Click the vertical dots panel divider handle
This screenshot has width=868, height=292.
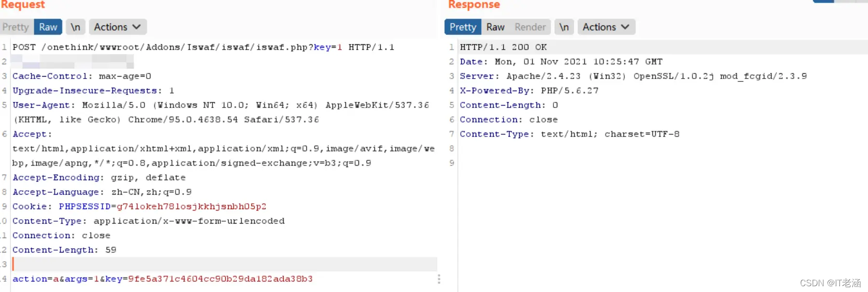(x=439, y=279)
